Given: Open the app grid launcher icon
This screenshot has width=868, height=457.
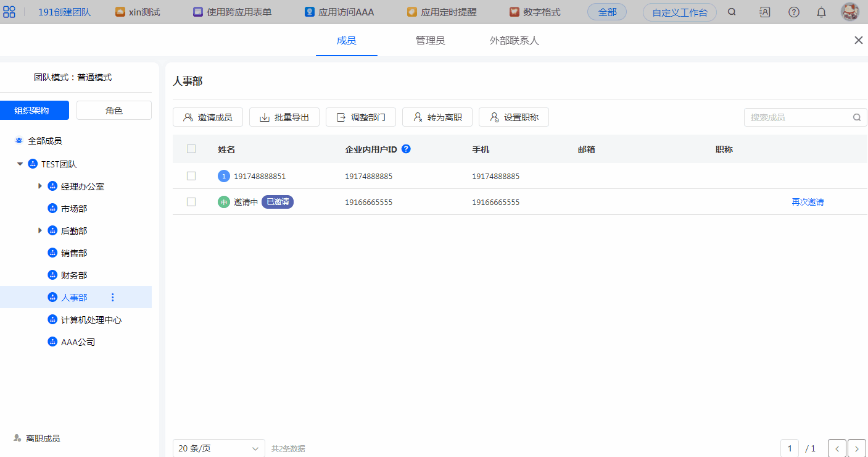Looking at the screenshot, I should pos(9,12).
